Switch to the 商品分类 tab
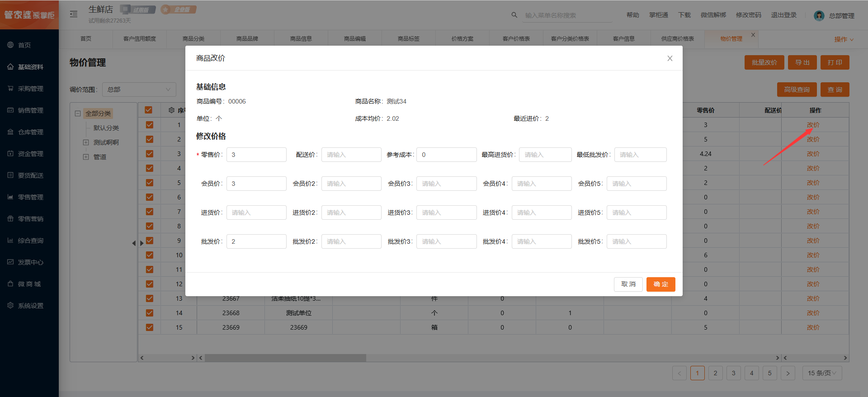 (193, 39)
